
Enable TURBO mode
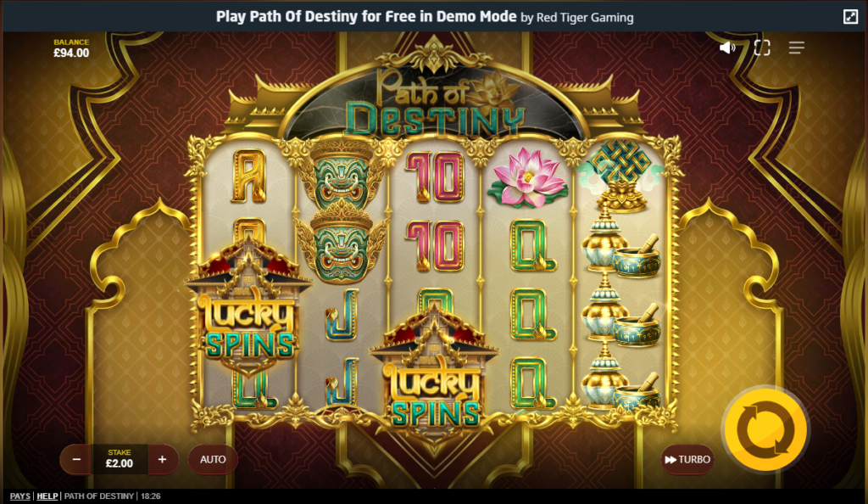pyautogui.click(x=687, y=459)
